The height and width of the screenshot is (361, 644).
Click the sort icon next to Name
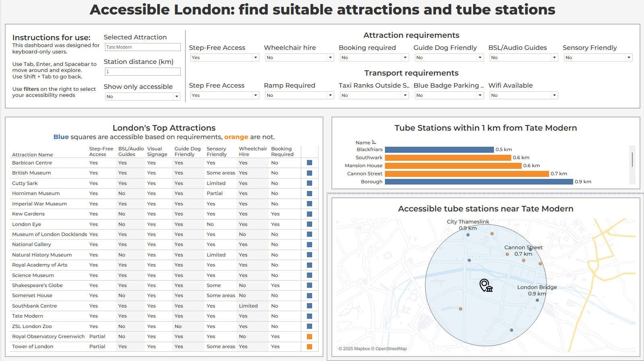374,142
